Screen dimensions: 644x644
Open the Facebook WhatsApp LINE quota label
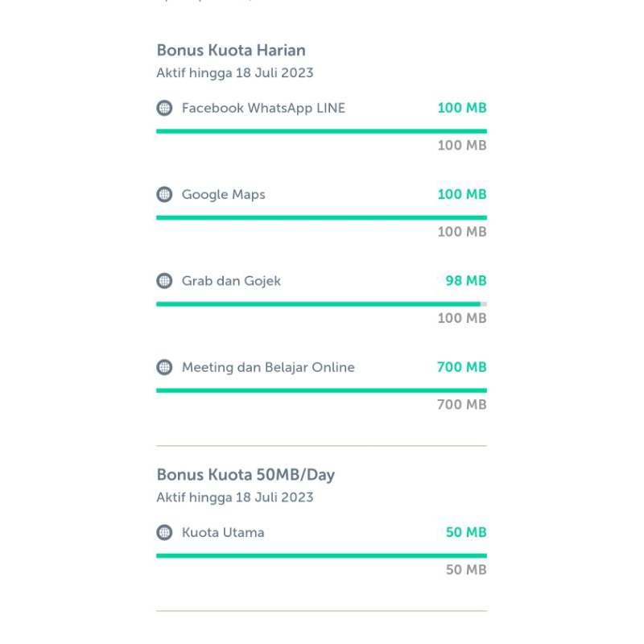point(263,108)
